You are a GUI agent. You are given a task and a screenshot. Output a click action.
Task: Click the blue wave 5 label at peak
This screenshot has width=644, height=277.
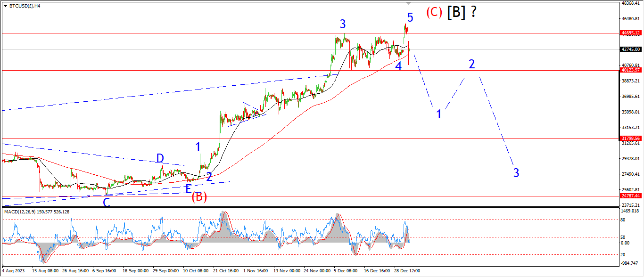click(410, 18)
